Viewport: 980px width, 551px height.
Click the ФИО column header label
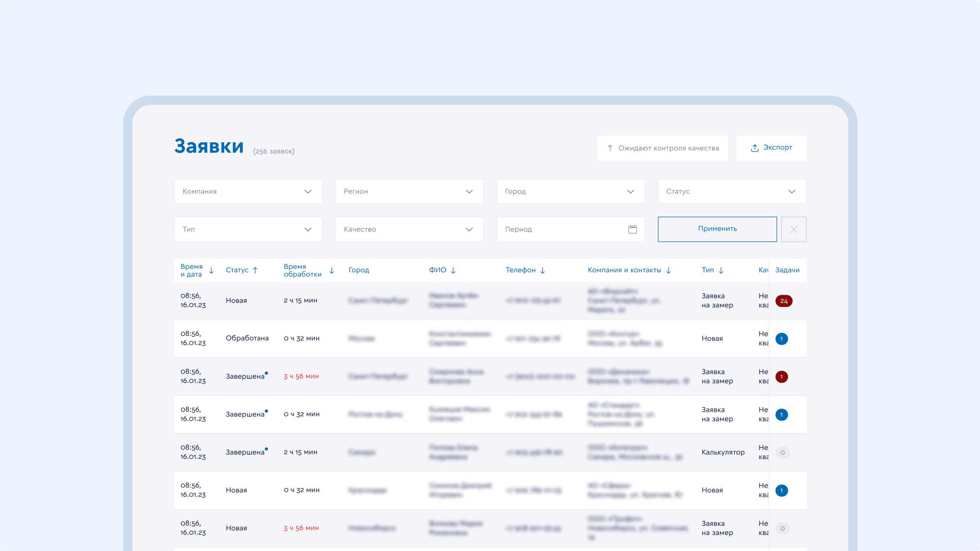click(438, 270)
